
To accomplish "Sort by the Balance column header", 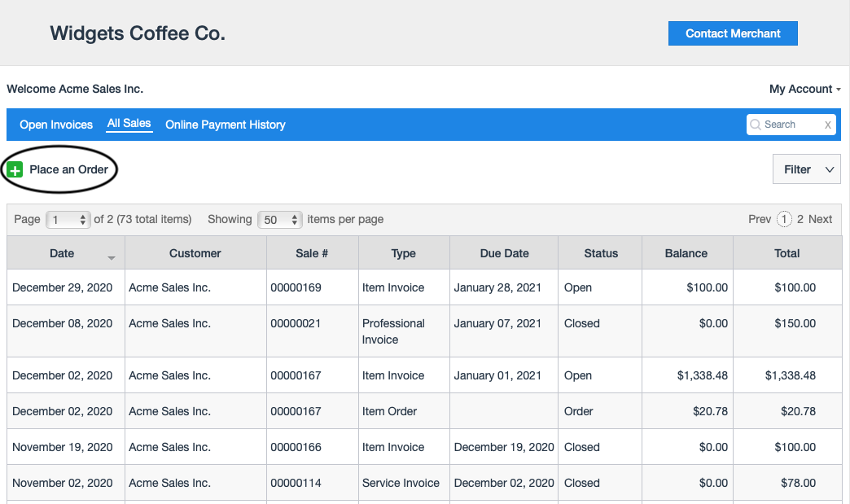I will click(x=686, y=253).
